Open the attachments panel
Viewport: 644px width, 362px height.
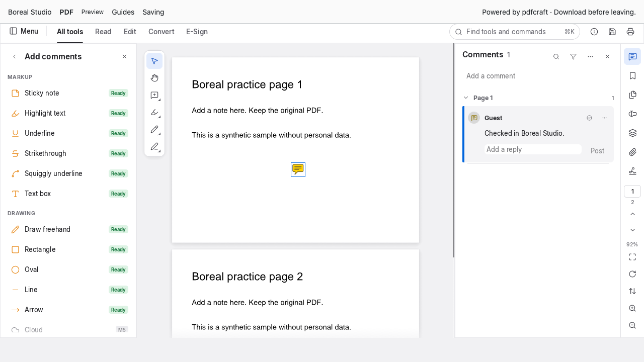point(632,152)
